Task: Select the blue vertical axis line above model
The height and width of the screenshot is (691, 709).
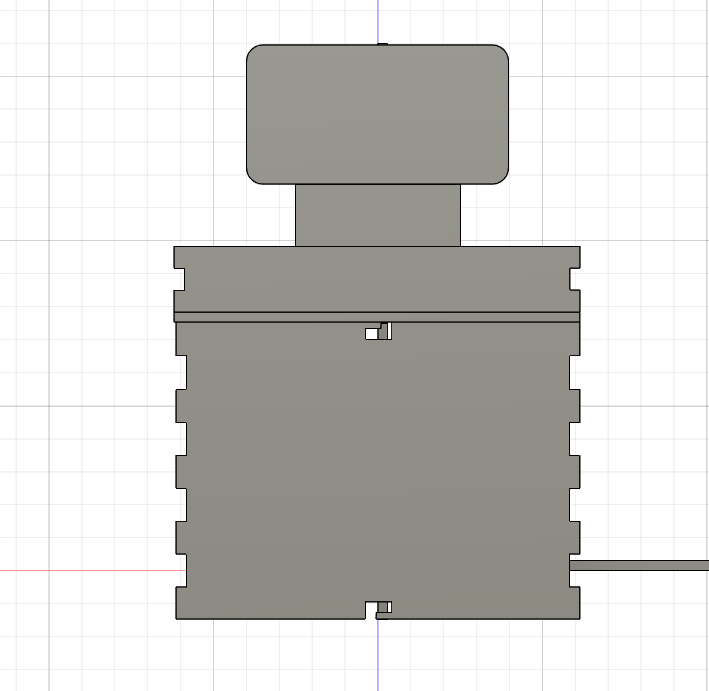Action: (378, 20)
